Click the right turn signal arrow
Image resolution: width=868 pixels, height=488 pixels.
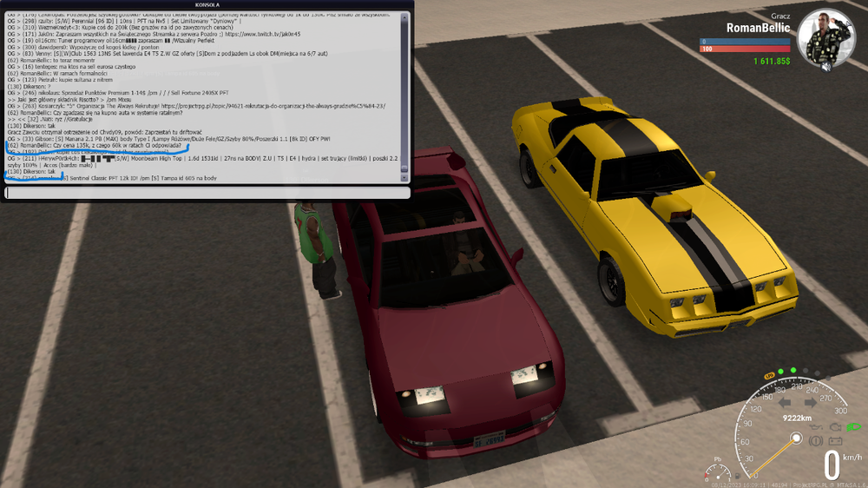click(811, 403)
